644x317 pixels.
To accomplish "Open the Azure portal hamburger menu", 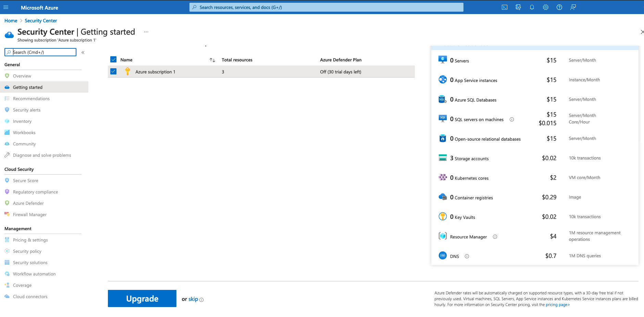I will pyautogui.click(x=6, y=7).
